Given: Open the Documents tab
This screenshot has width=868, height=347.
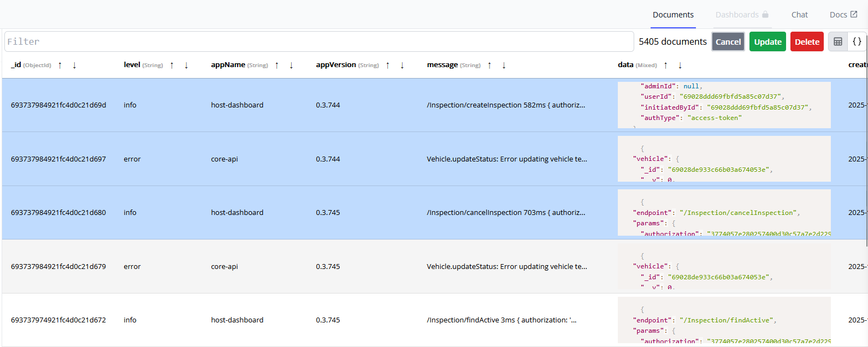Looking at the screenshot, I should click(673, 15).
